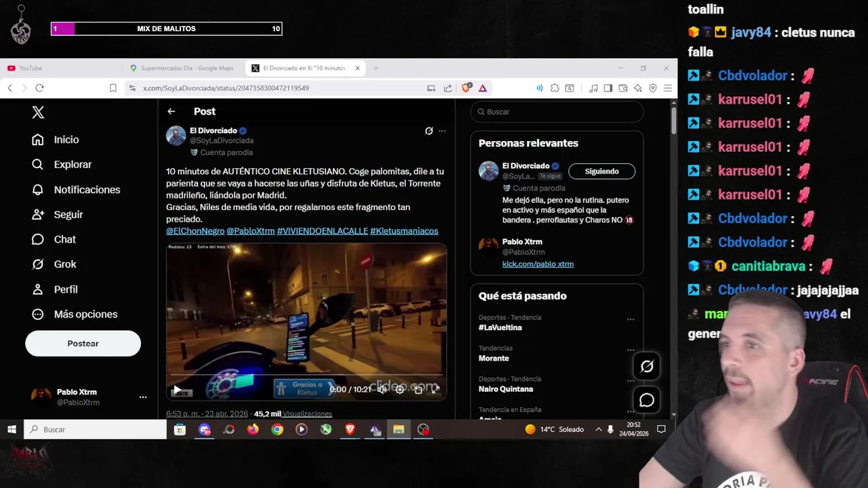Open a new browser tab
Screen dimensions: 868x488
[376, 68]
